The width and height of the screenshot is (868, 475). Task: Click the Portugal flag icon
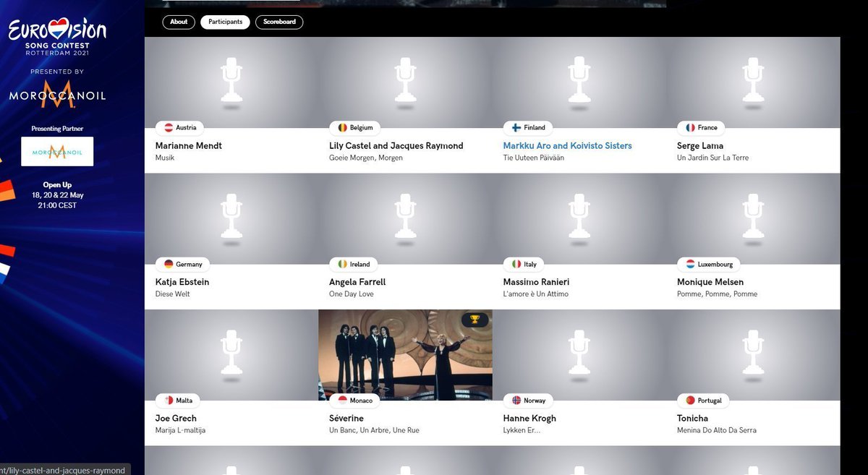point(690,401)
